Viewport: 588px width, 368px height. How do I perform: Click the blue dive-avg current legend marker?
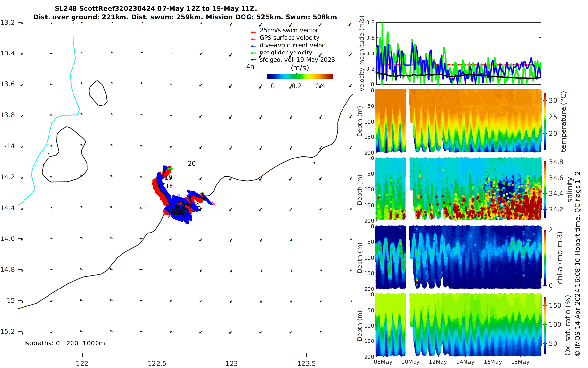254,45
